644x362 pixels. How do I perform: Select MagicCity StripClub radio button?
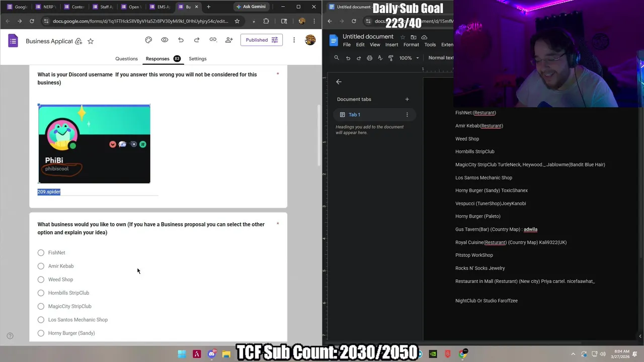click(x=41, y=306)
